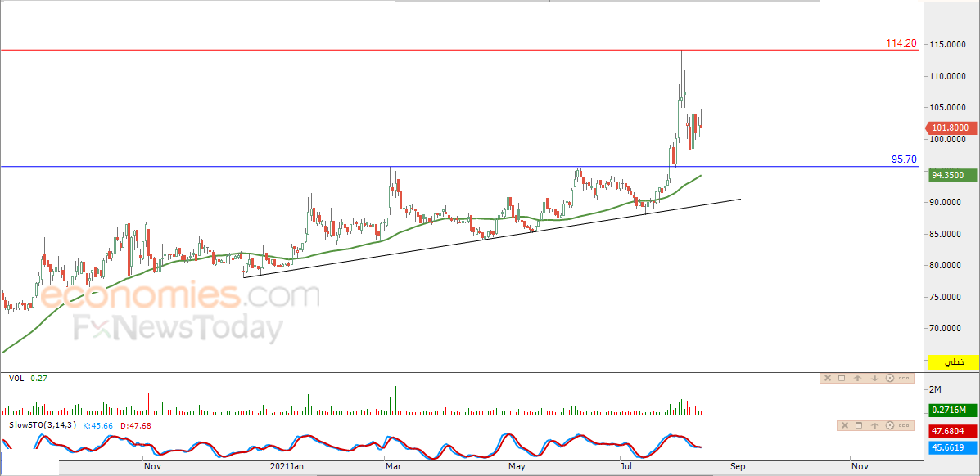Click the current price tag 101.8000
Screen dimensions: 980x476
pos(951,128)
